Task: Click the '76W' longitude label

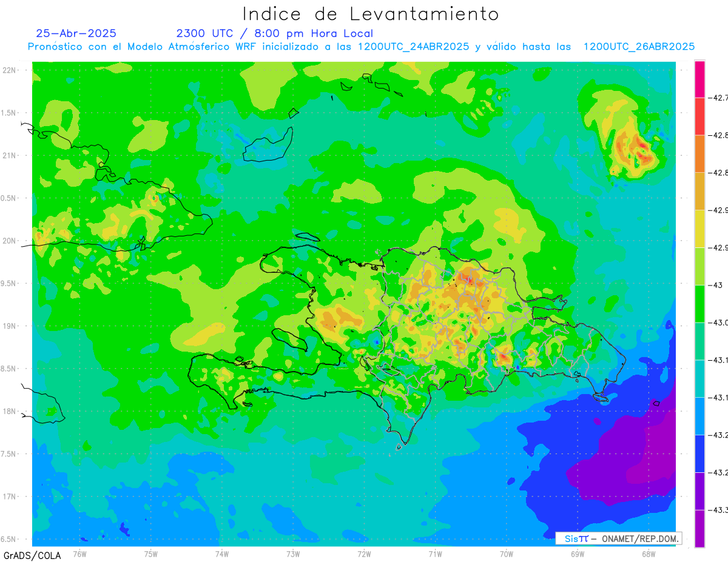Action: 79,554
